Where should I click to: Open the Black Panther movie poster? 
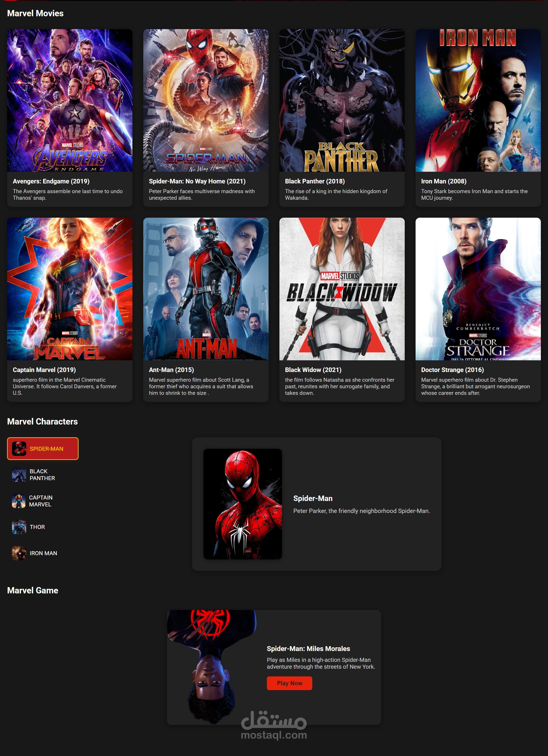coord(342,100)
